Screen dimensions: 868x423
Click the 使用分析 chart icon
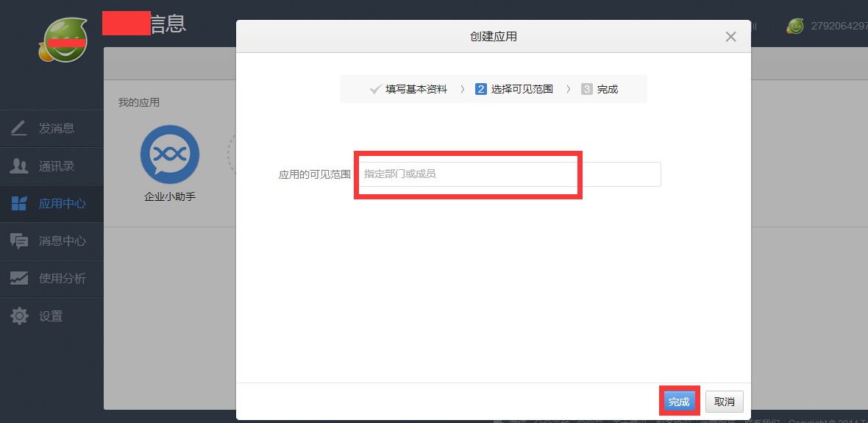point(19,279)
